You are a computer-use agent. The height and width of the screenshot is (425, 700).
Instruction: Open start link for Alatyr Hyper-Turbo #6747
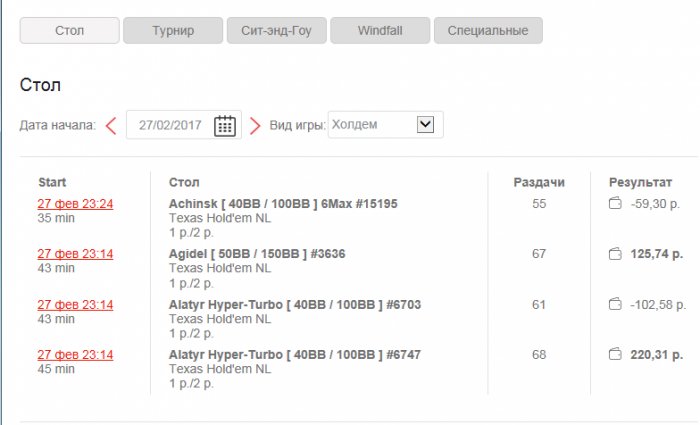pyautogui.click(x=75, y=354)
